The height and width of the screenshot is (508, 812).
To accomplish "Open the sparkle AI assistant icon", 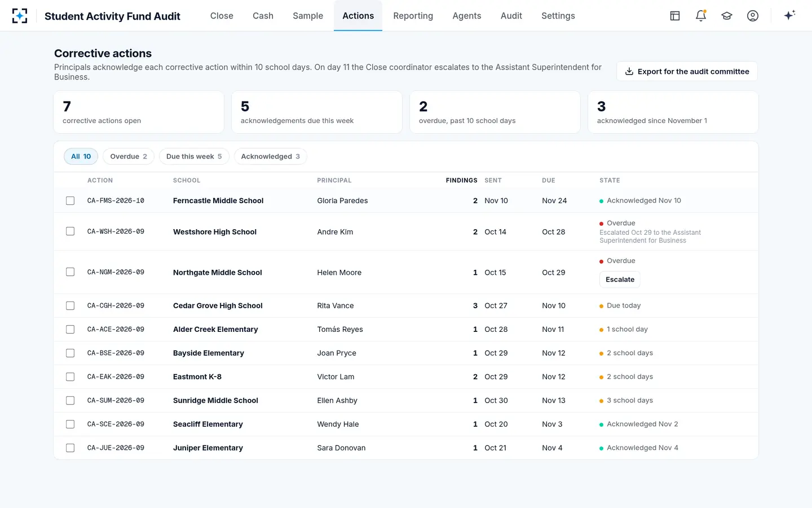I will 789,15.
